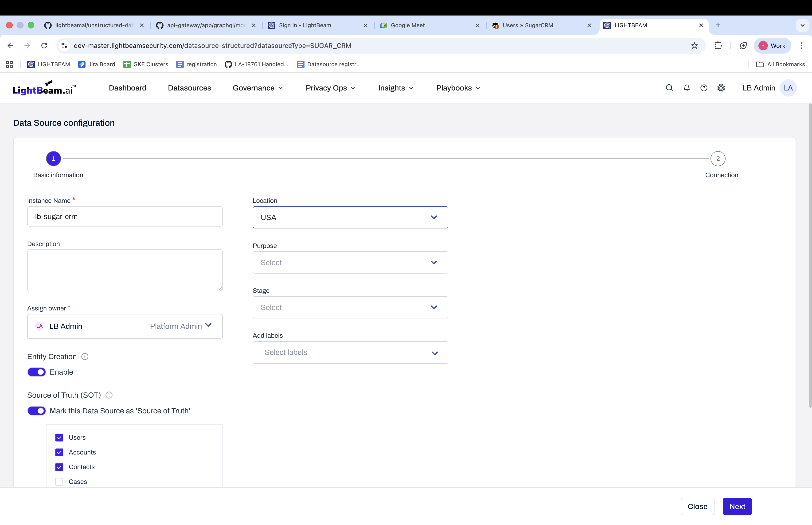Click the Next button
Viewport: 812px width, 525px height.
coord(737,506)
